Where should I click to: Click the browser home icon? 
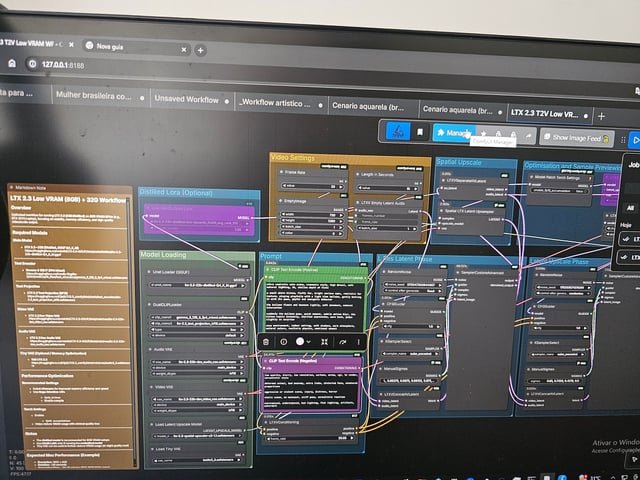point(12,62)
